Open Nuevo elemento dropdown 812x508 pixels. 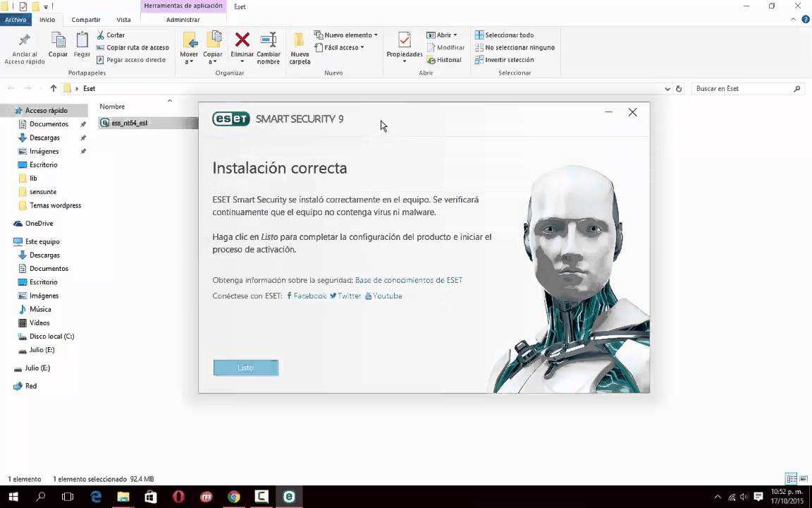345,35
